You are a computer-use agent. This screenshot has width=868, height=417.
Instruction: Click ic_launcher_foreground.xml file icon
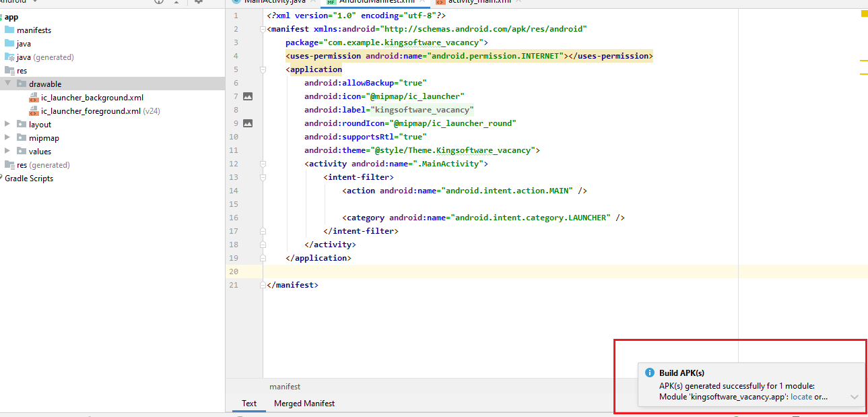point(34,111)
